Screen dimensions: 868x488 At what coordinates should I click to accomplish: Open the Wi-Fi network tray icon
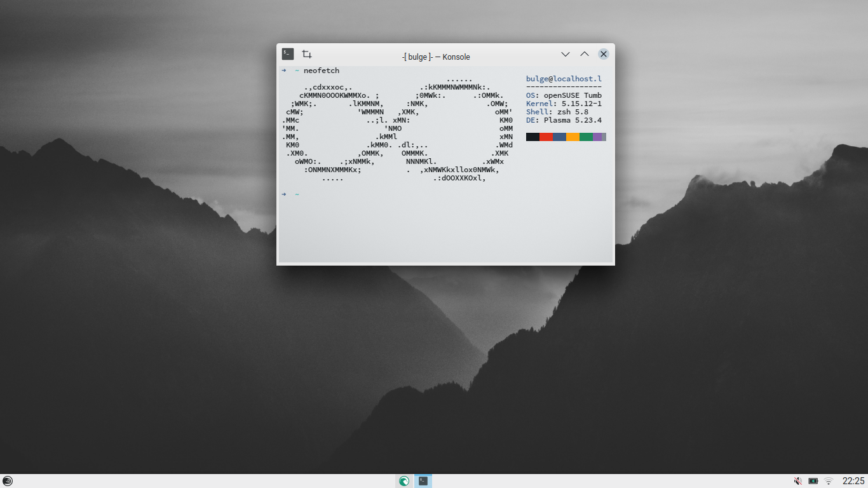coord(829,481)
